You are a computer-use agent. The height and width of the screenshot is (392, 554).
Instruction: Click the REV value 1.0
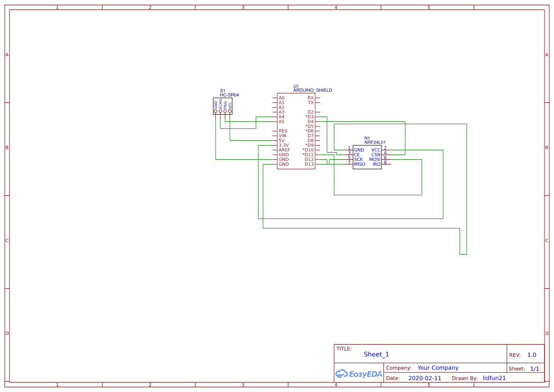[x=531, y=354]
